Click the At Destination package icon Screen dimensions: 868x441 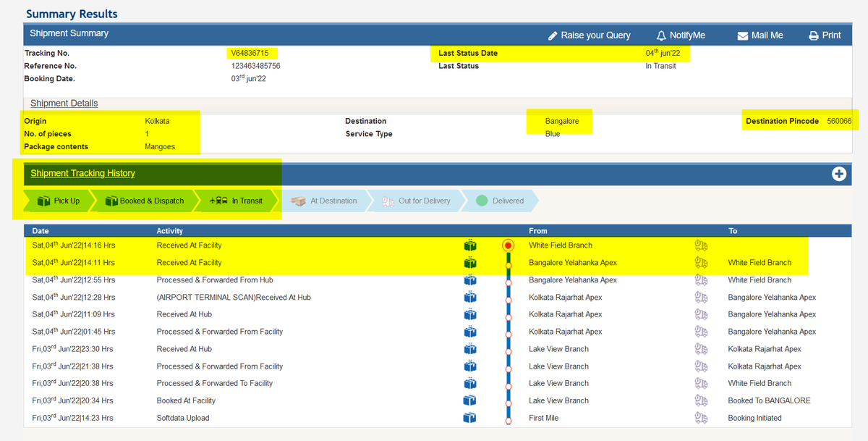[298, 201]
